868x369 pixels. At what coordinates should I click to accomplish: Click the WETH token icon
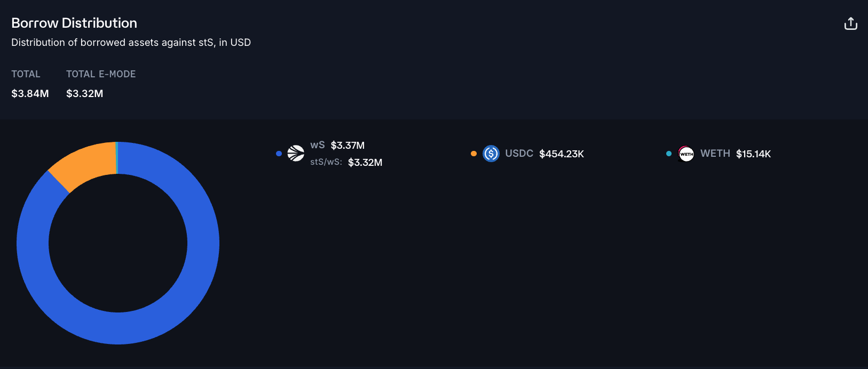pos(686,154)
